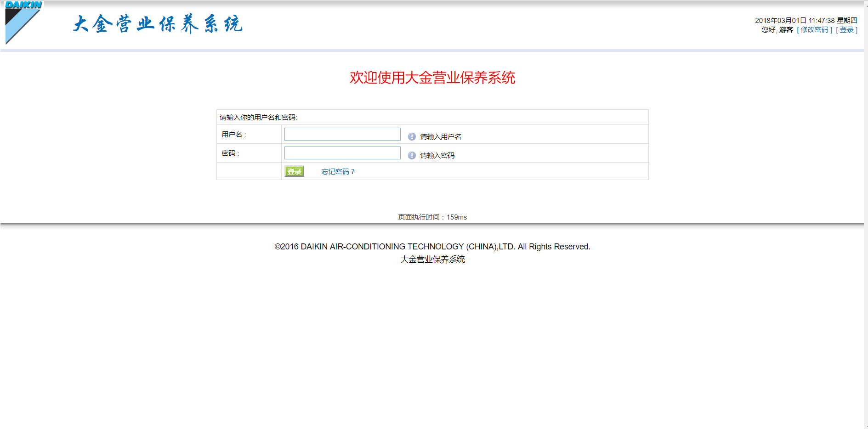Click the 大金营业保养系统 calligraphy title
The height and width of the screenshot is (429, 868).
(158, 24)
